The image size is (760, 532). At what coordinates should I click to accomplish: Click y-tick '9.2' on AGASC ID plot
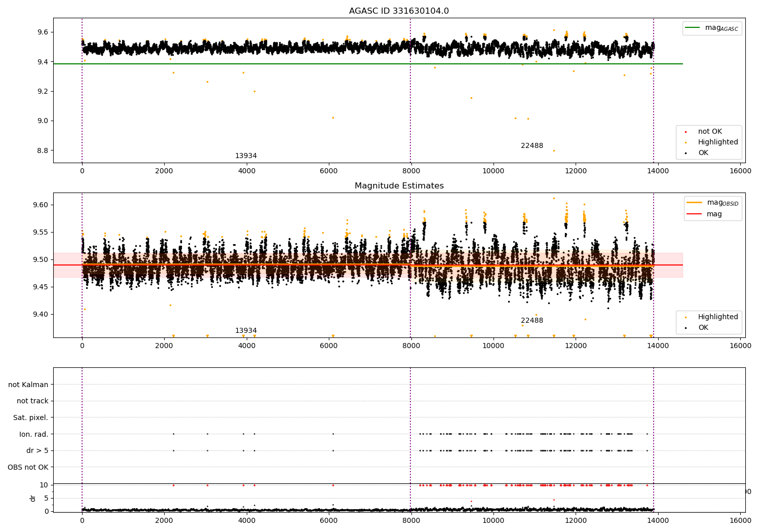pos(43,92)
